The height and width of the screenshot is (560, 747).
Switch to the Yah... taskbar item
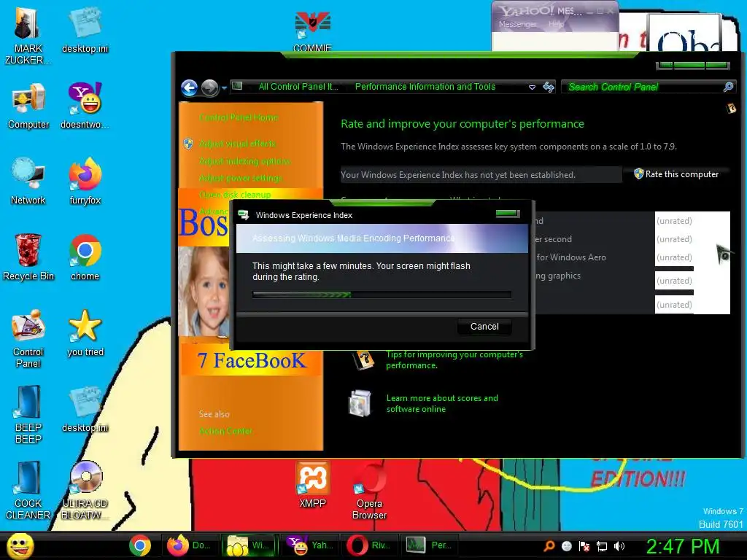(x=309, y=545)
